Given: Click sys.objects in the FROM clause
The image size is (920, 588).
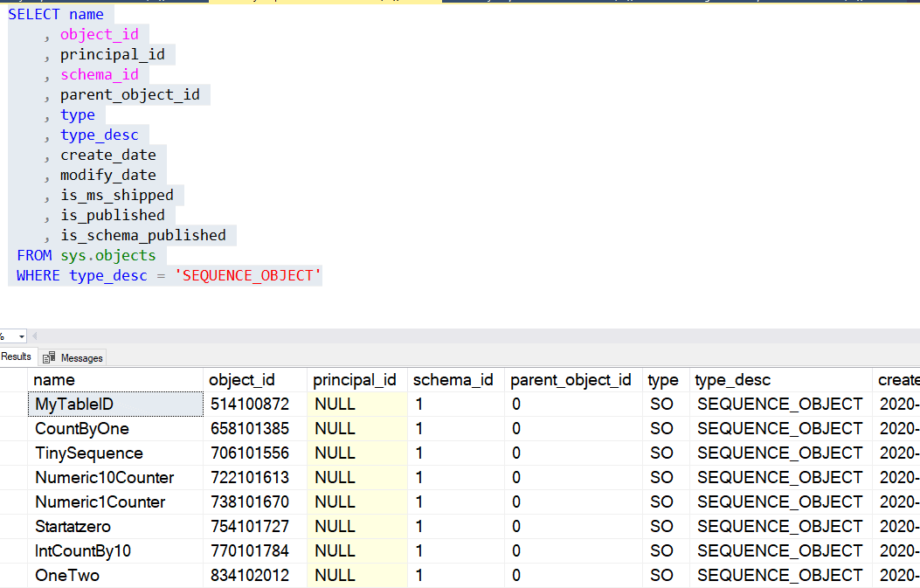Looking at the screenshot, I should click(x=107, y=255).
